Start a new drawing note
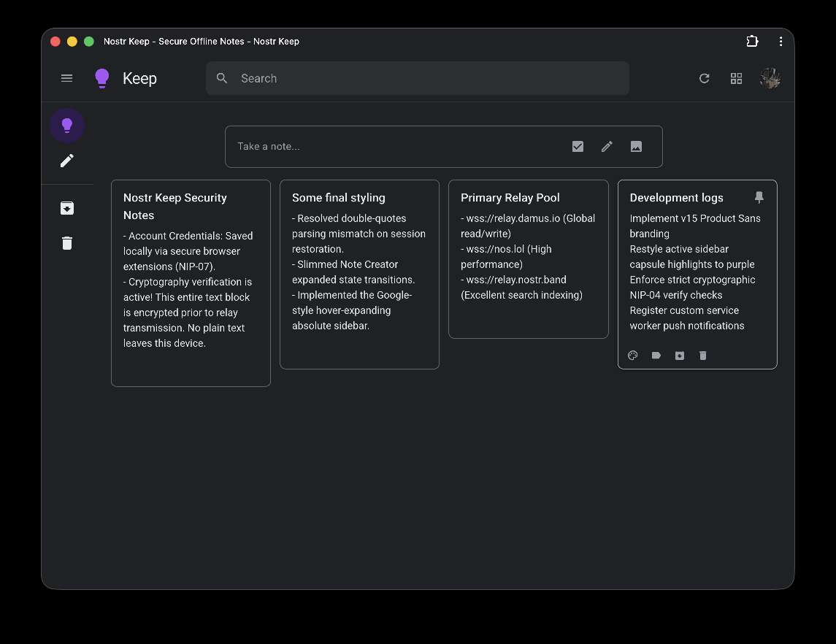The height and width of the screenshot is (644, 836). pyautogui.click(x=607, y=147)
